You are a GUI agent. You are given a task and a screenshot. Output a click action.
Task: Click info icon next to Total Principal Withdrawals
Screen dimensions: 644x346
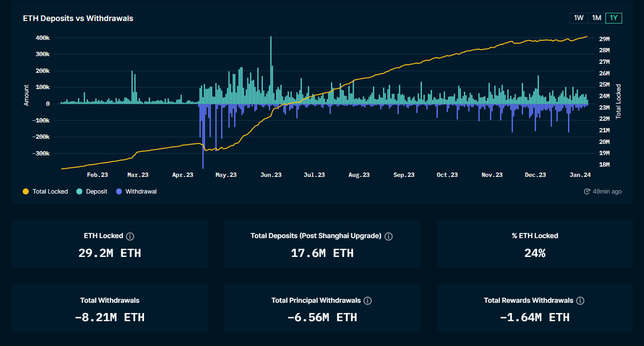click(x=367, y=301)
